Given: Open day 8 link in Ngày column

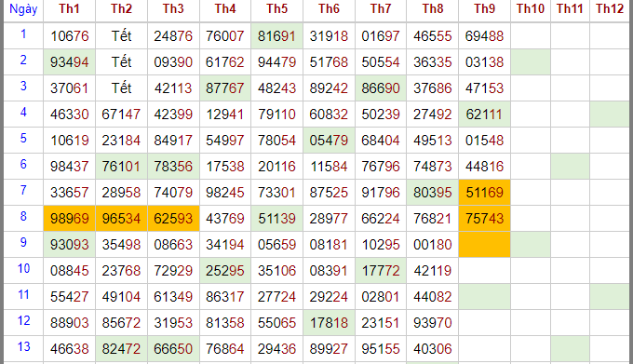Looking at the screenshot, I should pyautogui.click(x=23, y=216).
